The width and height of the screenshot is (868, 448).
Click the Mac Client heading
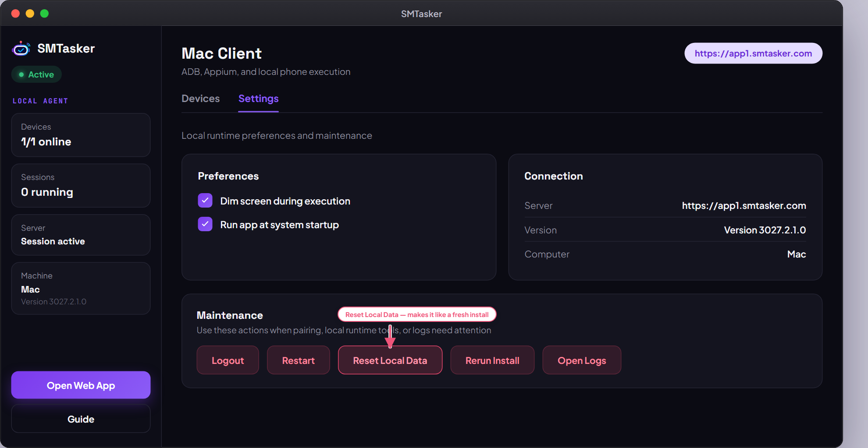222,53
